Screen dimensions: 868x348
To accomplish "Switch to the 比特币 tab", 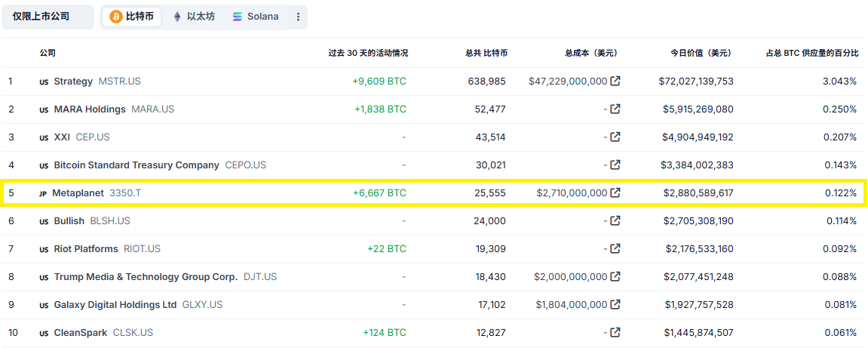I will point(132,17).
